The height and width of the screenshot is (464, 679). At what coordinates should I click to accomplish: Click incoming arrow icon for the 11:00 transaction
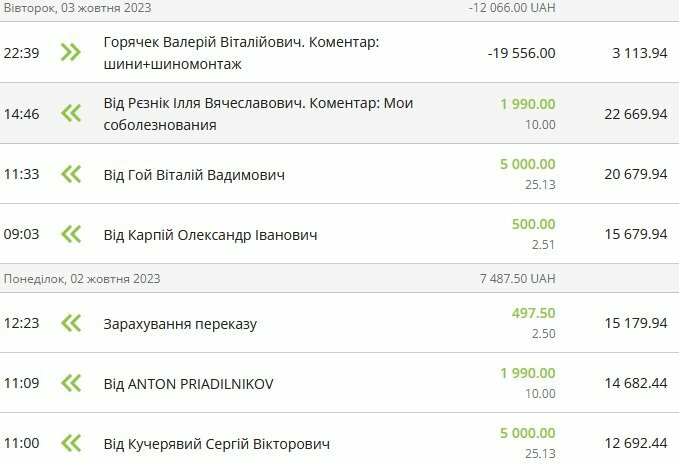click(x=70, y=443)
